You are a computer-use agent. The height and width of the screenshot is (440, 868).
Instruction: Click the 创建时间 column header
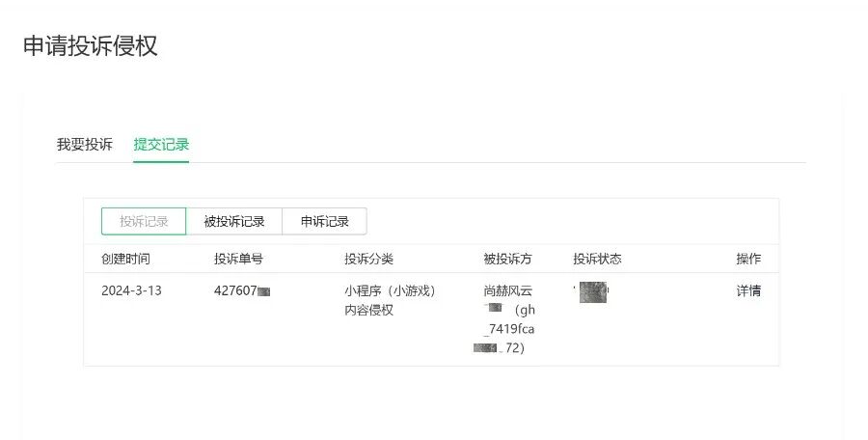point(125,259)
